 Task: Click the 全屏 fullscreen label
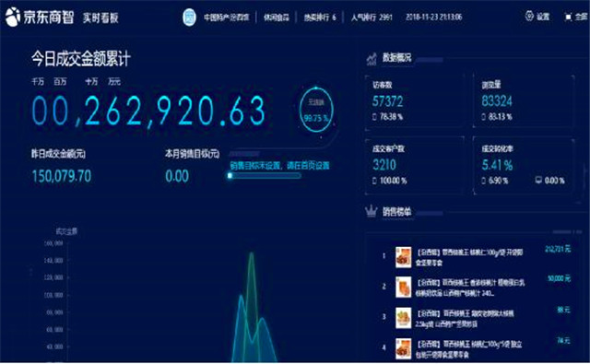[x=582, y=17]
